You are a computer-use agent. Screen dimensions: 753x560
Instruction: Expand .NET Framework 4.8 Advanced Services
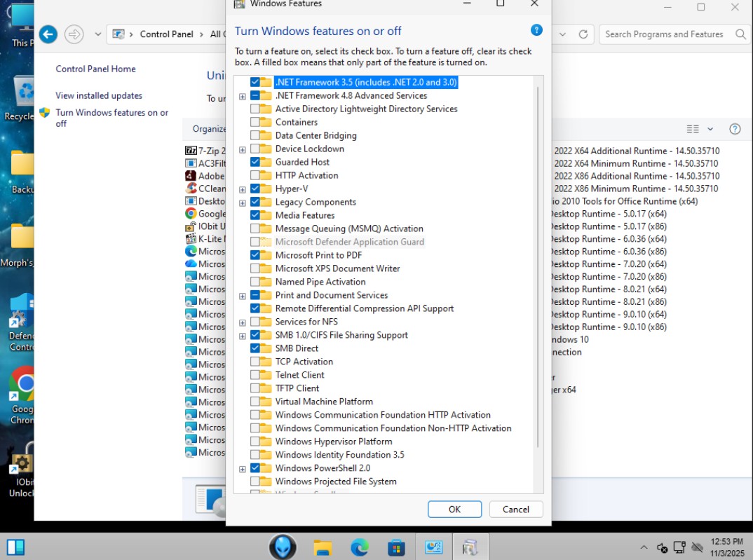click(243, 97)
